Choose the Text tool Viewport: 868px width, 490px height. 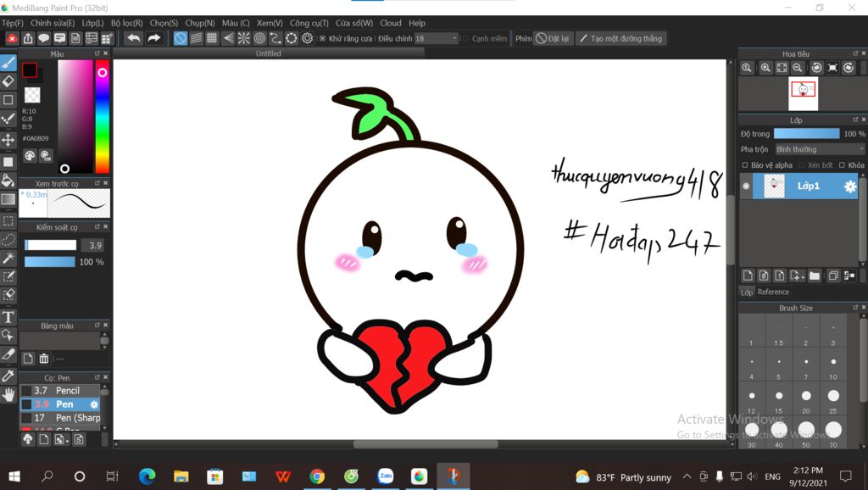[x=8, y=317]
